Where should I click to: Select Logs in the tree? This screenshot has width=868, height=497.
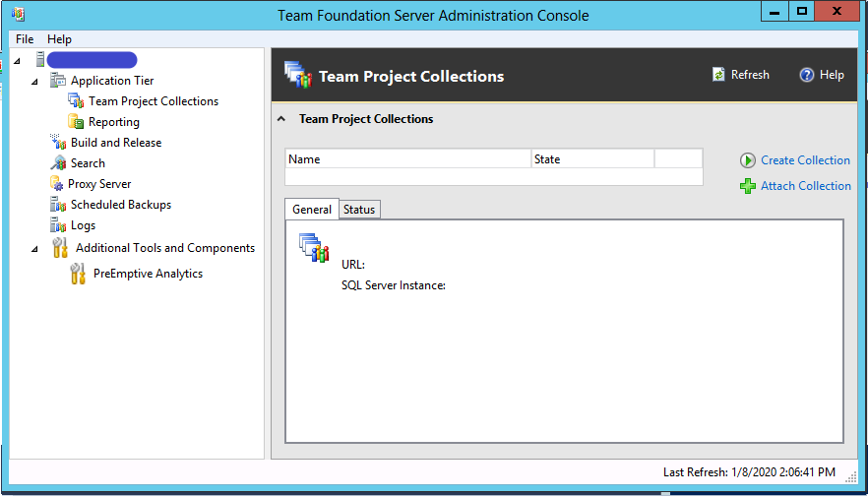tap(83, 225)
